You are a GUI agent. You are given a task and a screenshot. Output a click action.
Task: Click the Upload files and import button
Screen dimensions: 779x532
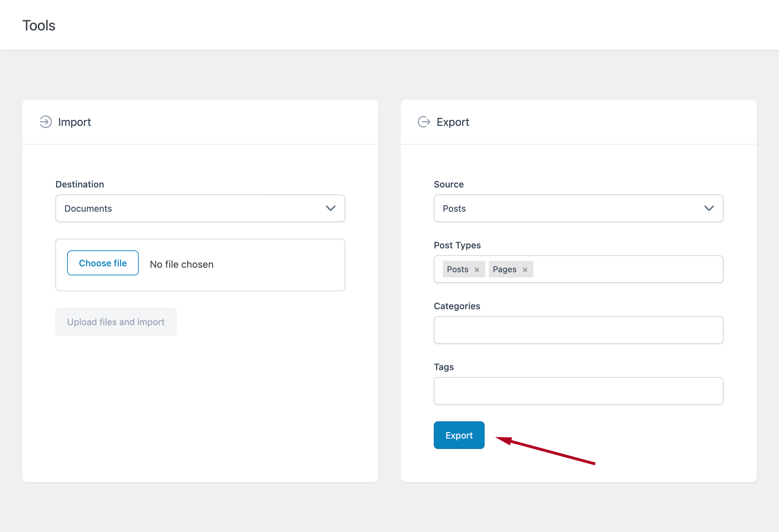click(116, 322)
